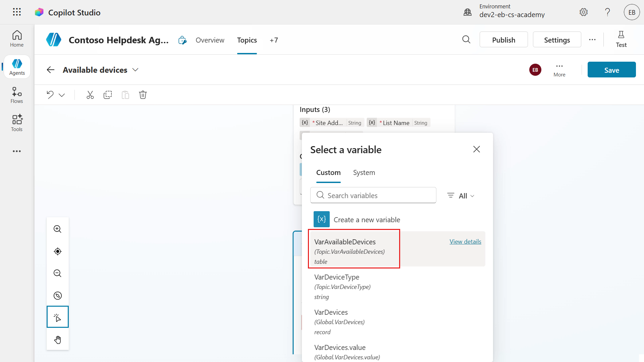Expand the undo options chevron
This screenshot has height=362, width=644.
tap(62, 95)
